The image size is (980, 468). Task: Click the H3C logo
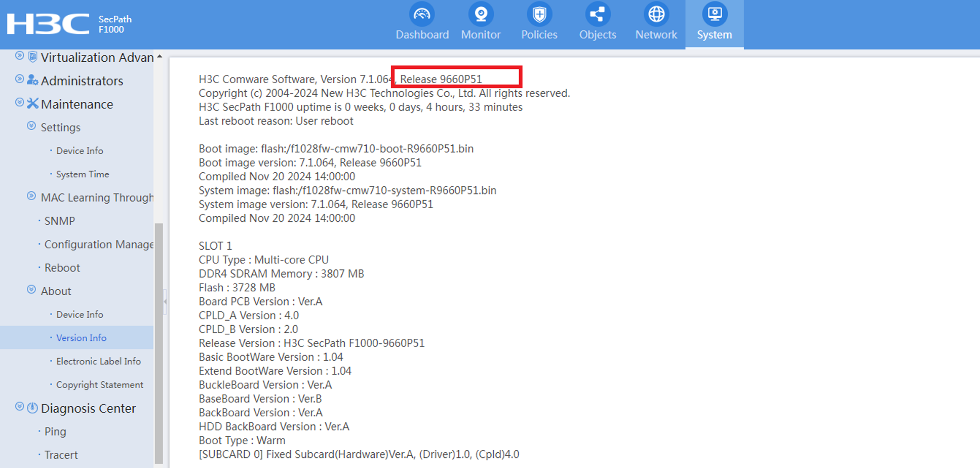49,24
